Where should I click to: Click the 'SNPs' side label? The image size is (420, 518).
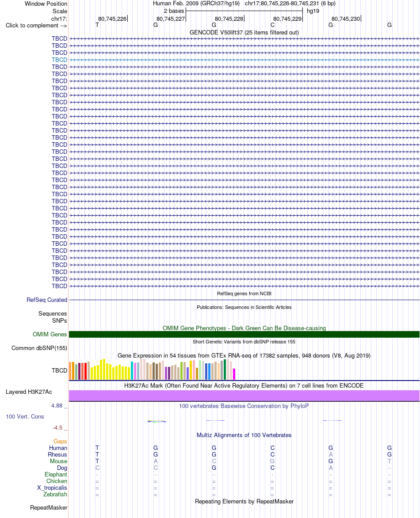tap(60, 320)
